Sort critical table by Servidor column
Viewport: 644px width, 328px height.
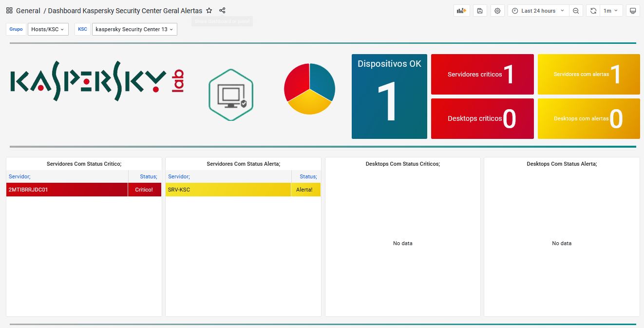[67, 176]
